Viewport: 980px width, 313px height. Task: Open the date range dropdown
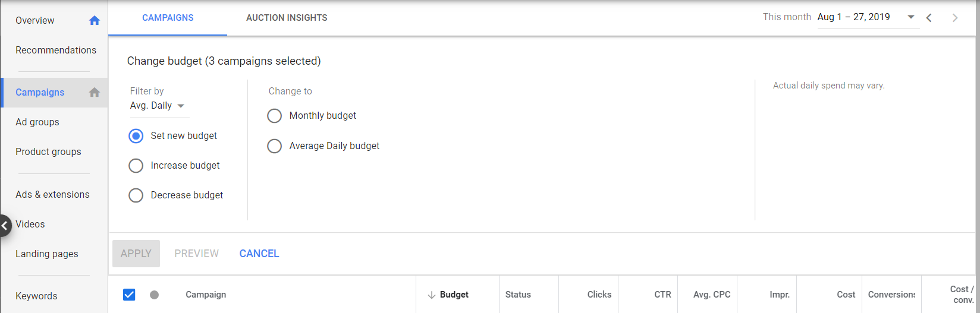910,17
